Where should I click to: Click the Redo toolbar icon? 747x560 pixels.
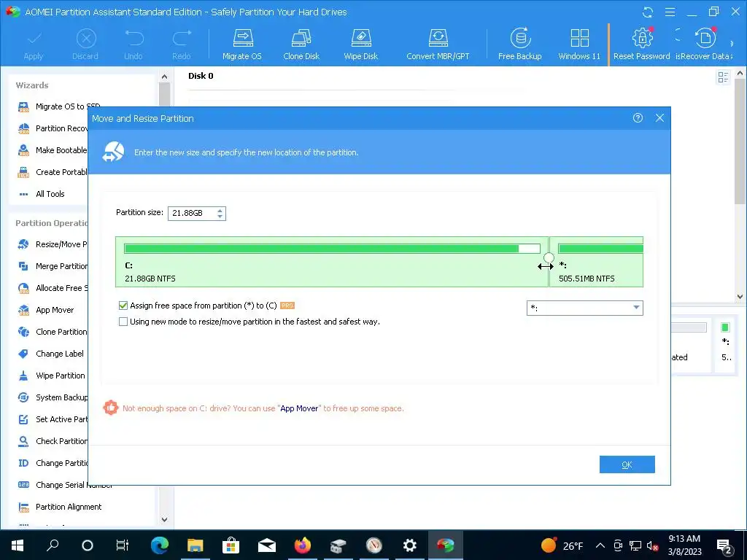point(182,44)
